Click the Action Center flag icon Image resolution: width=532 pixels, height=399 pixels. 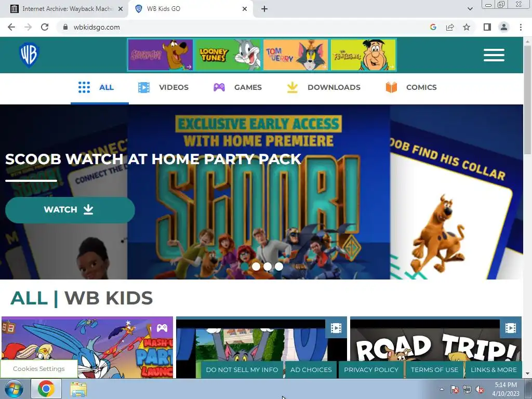455,390
